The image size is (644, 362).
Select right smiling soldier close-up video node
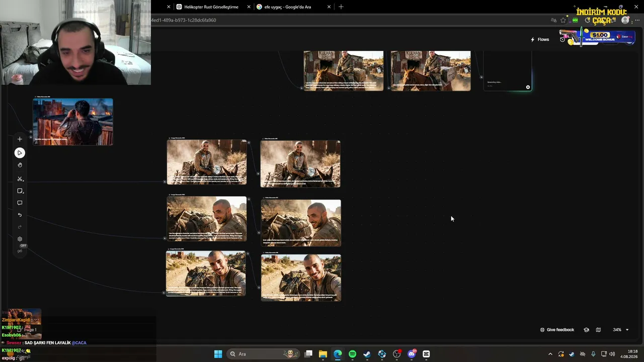coord(301,223)
